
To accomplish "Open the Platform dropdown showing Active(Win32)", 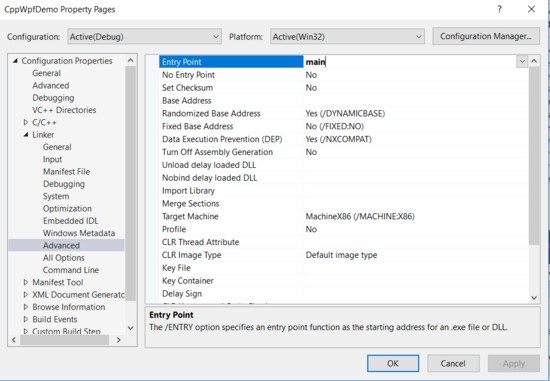I will (x=347, y=36).
